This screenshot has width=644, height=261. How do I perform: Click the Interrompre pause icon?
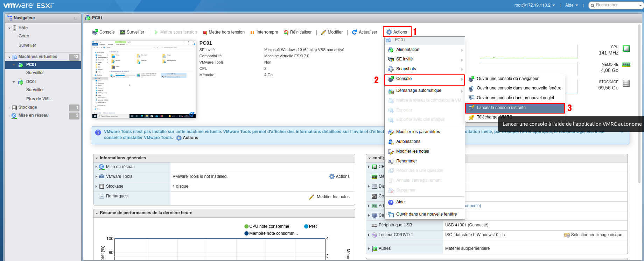tap(252, 32)
